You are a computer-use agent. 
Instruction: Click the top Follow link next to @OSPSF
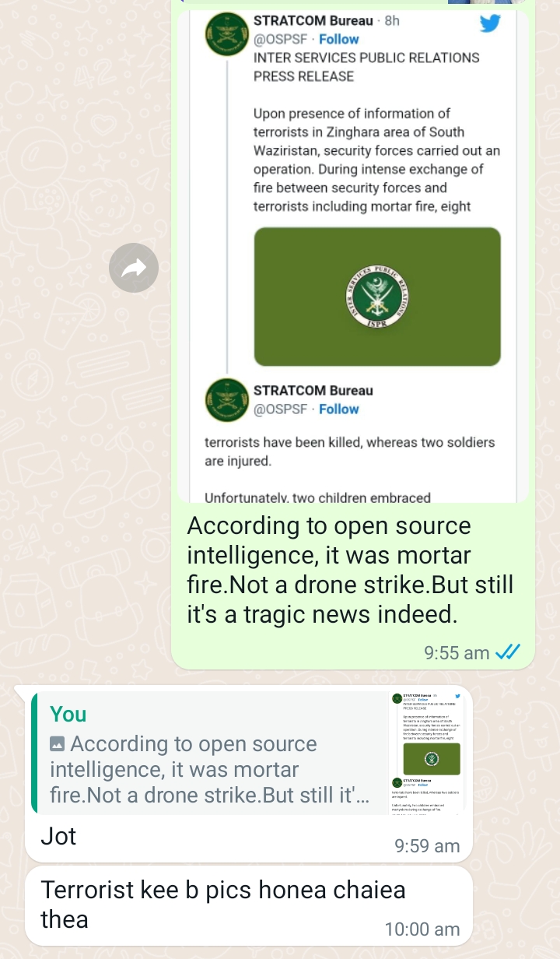pos(339,39)
